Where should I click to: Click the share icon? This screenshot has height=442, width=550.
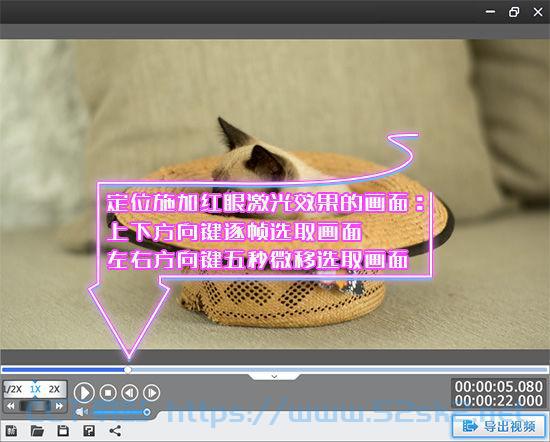click(115, 431)
